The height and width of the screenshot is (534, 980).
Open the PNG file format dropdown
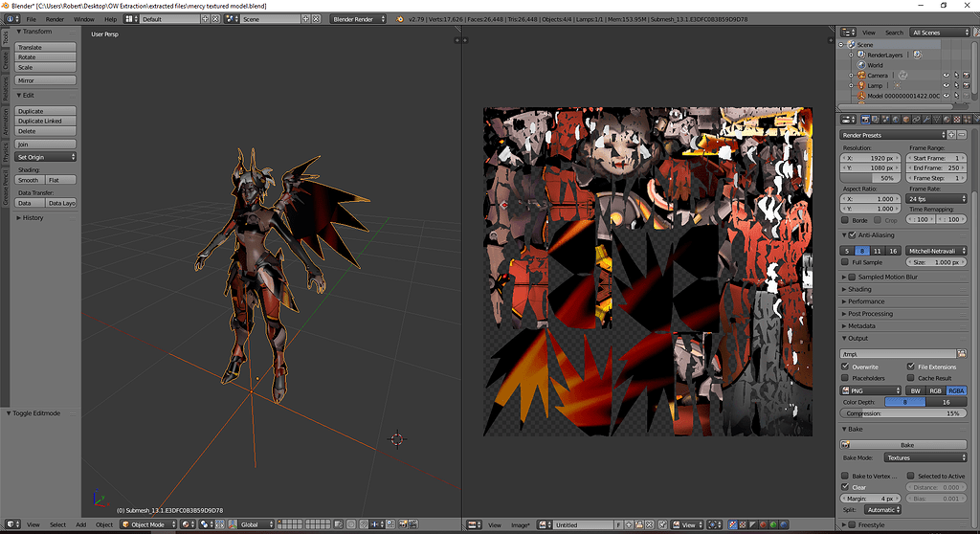pyautogui.click(x=871, y=390)
